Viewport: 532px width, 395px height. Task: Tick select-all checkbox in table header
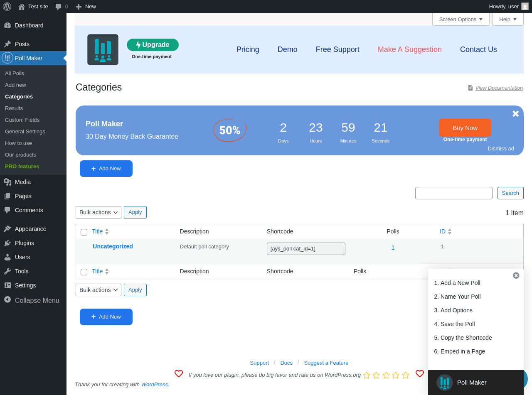pos(84,232)
